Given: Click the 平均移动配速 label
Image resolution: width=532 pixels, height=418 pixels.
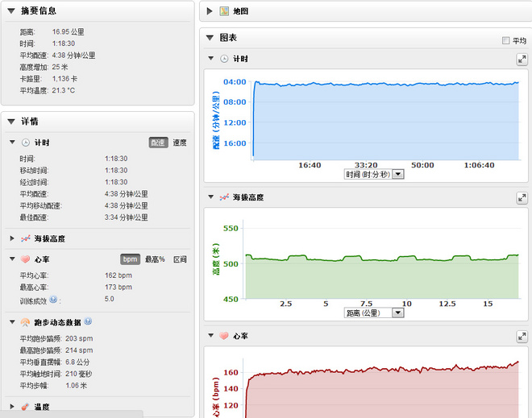Looking at the screenshot, I should click(x=41, y=206).
